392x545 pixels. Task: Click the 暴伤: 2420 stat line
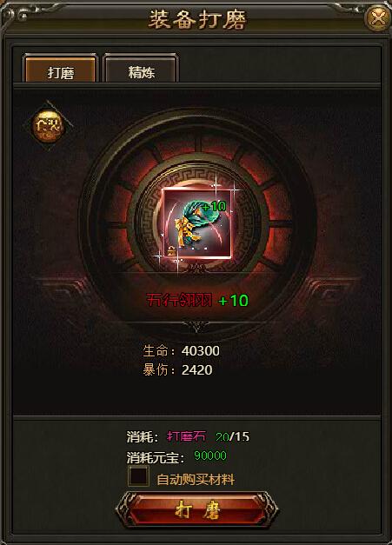tap(177, 369)
